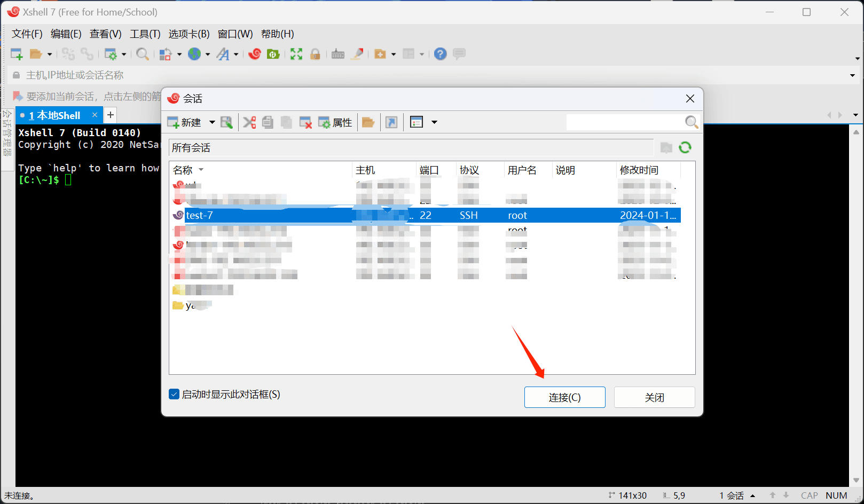Click the New session icon in main toolbar

[x=17, y=54]
